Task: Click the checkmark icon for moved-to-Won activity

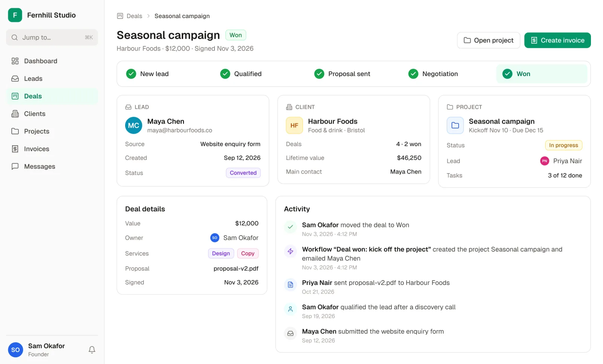Action: point(290,227)
